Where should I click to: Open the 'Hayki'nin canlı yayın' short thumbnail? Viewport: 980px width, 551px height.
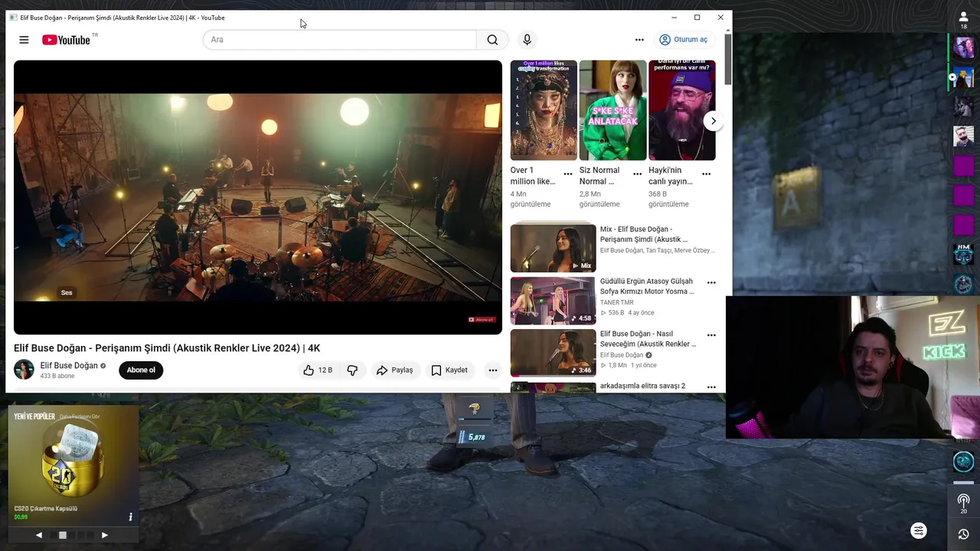[682, 110]
